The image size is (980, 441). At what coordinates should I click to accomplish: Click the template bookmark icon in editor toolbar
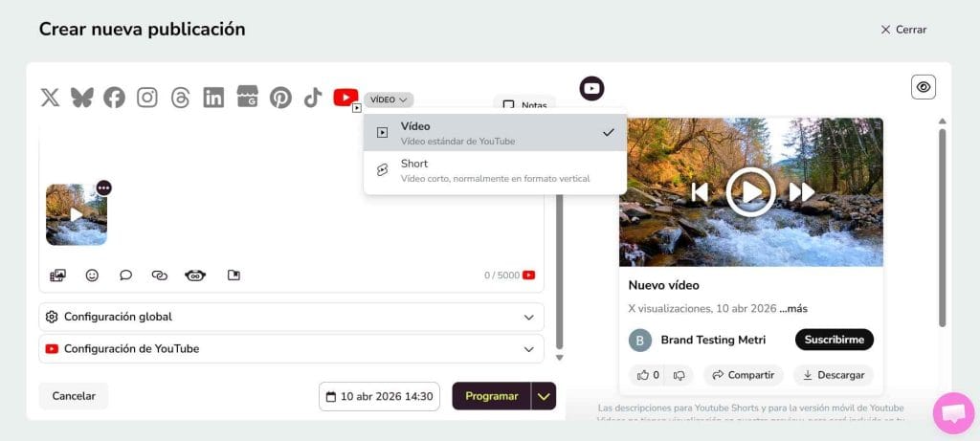coord(234,275)
